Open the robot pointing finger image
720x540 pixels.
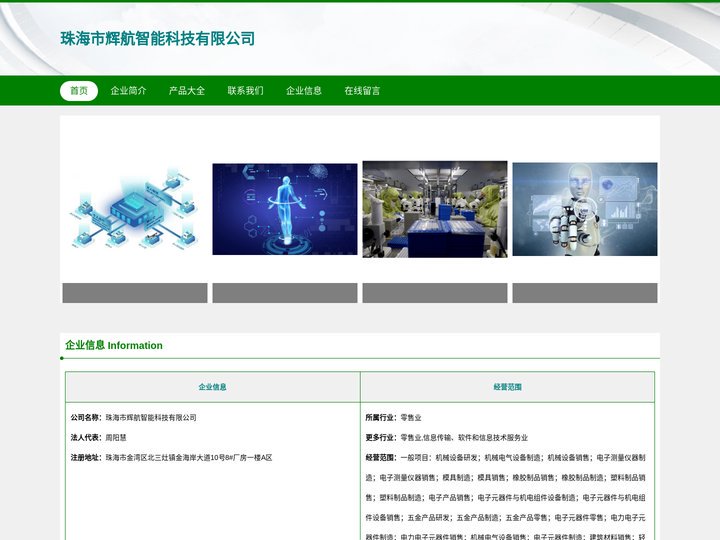click(x=585, y=209)
